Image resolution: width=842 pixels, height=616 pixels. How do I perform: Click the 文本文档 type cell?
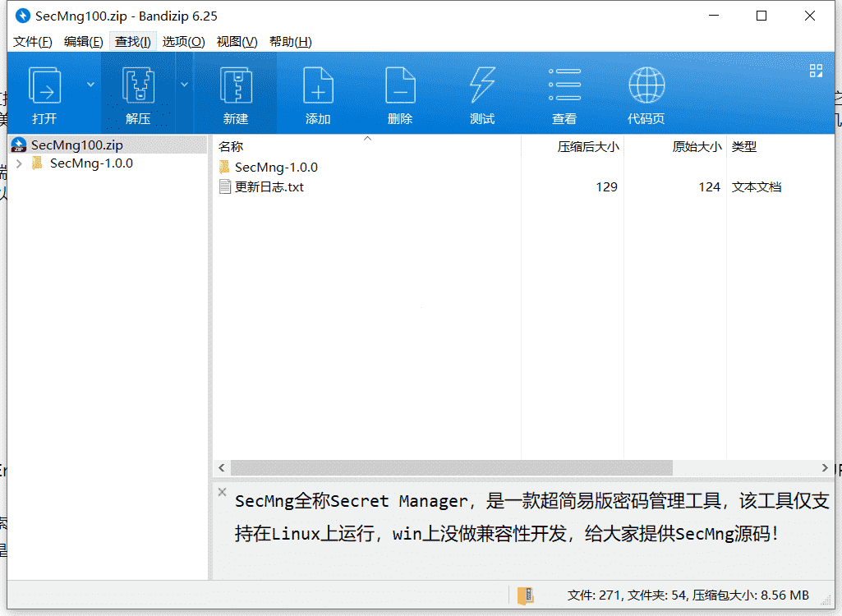click(756, 187)
